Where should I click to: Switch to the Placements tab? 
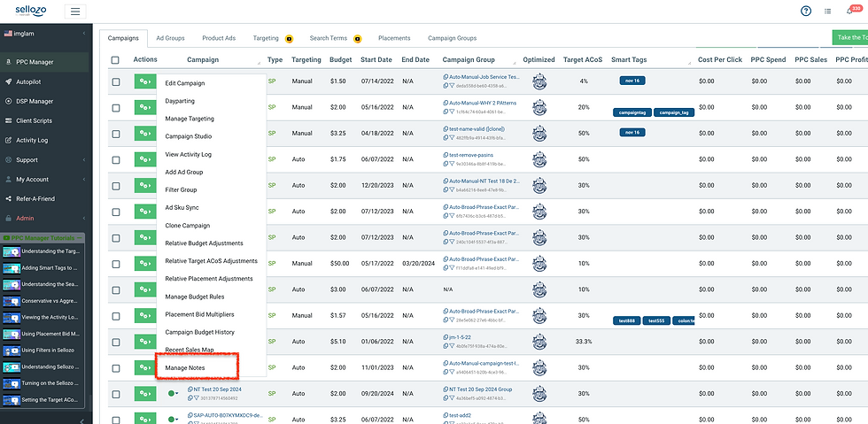click(x=394, y=38)
